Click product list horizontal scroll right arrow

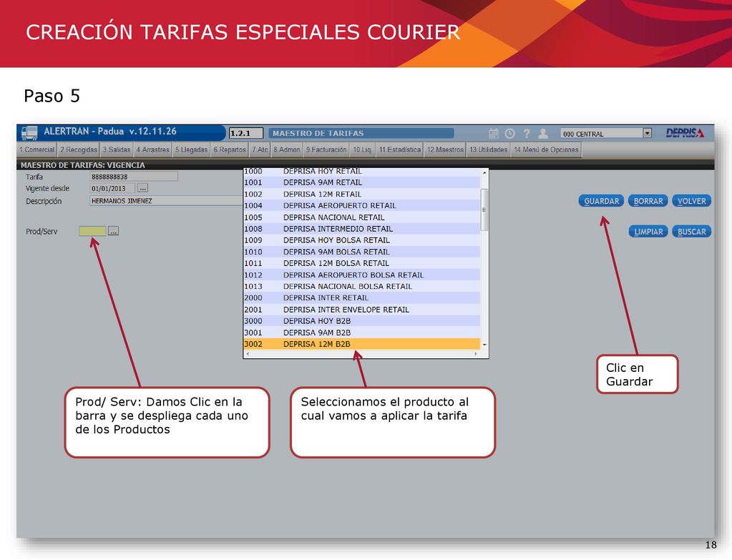tap(476, 354)
